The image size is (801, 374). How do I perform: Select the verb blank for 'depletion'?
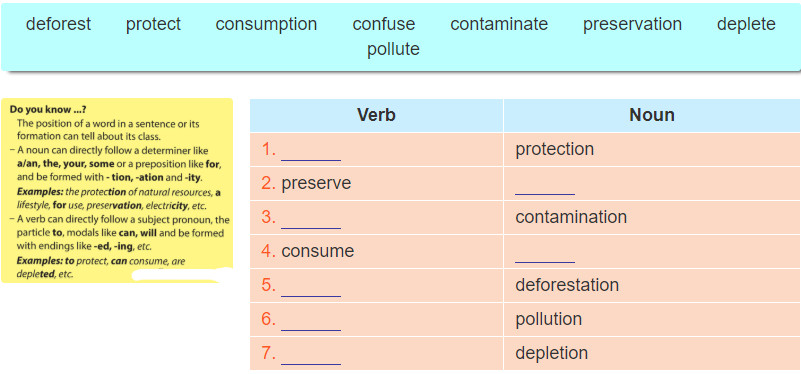click(x=311, y=355)
